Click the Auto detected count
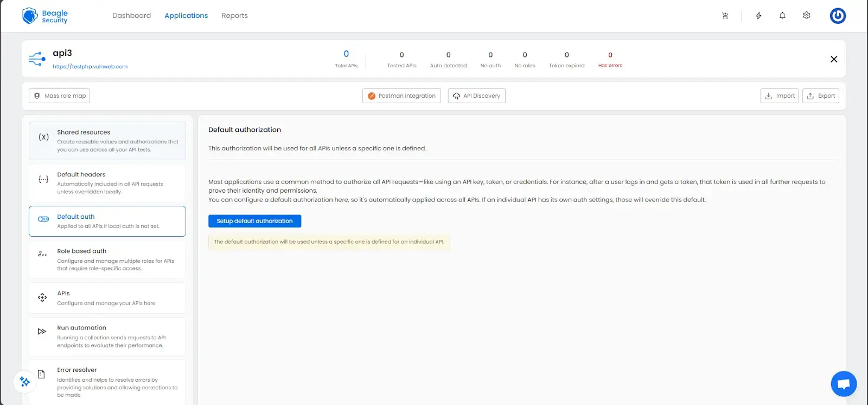 tap(448, 55)
